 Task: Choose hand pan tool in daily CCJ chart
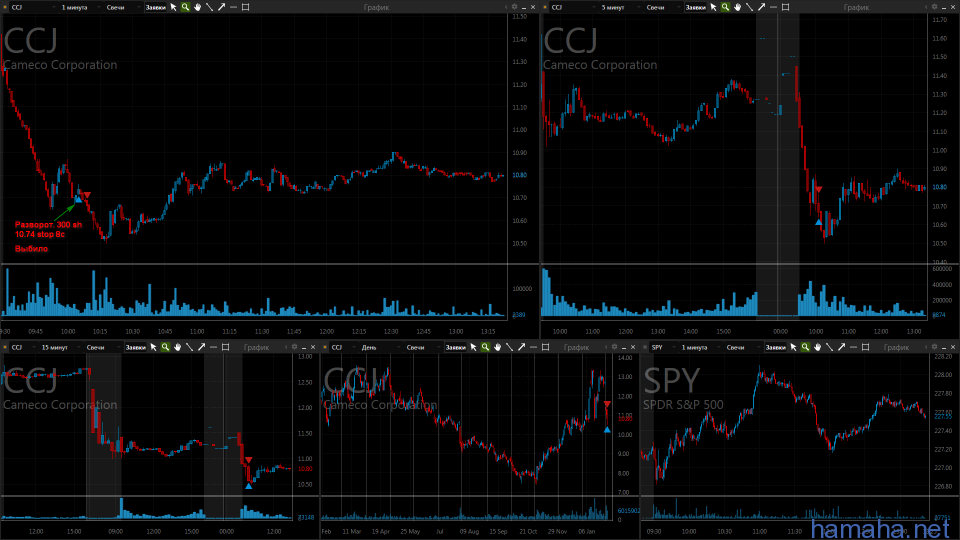[497, 347]
